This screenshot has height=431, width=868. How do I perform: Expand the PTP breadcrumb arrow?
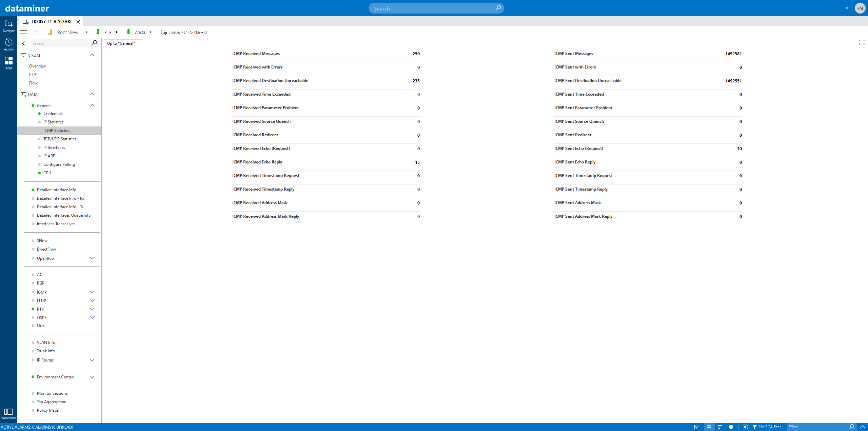[117, 32]
